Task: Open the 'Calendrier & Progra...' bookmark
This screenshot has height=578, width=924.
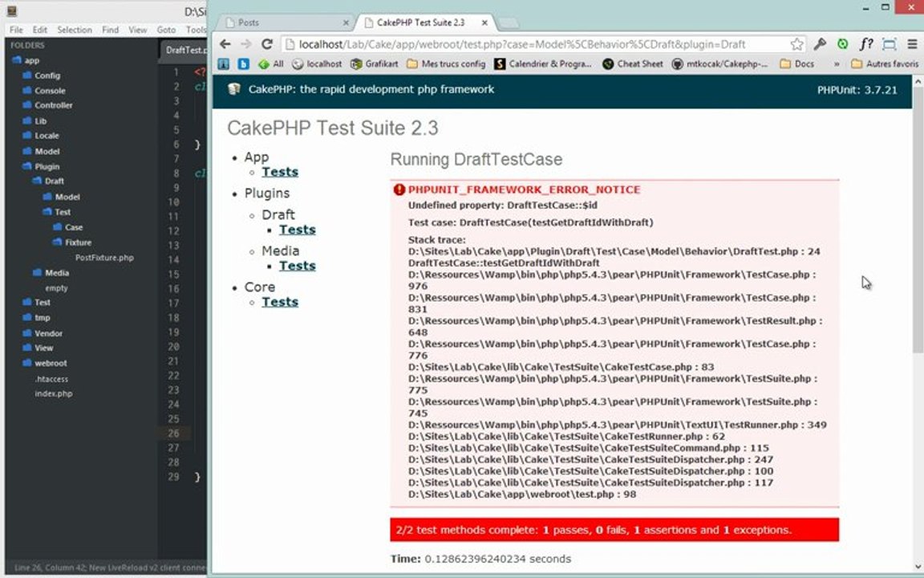Action: 543,63
